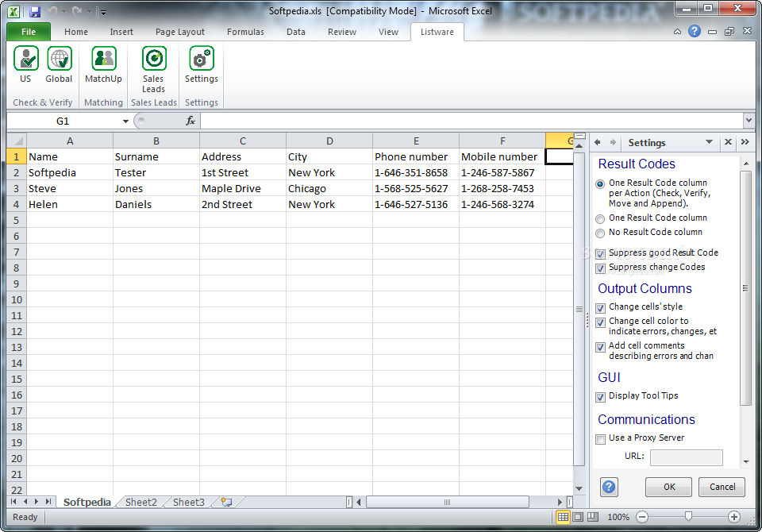This screenshot has width=762, height=532.
Task: Click the horizontal scrollbar thumb
Action: point(447,502)
